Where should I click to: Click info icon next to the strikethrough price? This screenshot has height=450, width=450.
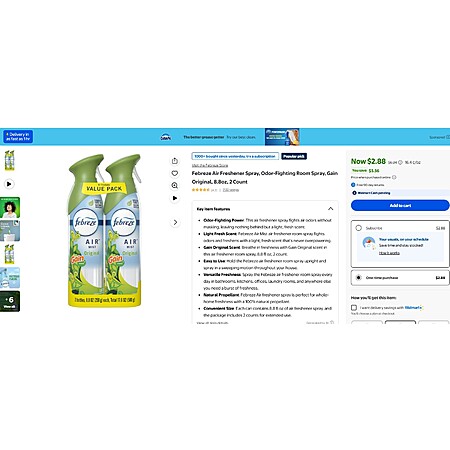400,162
